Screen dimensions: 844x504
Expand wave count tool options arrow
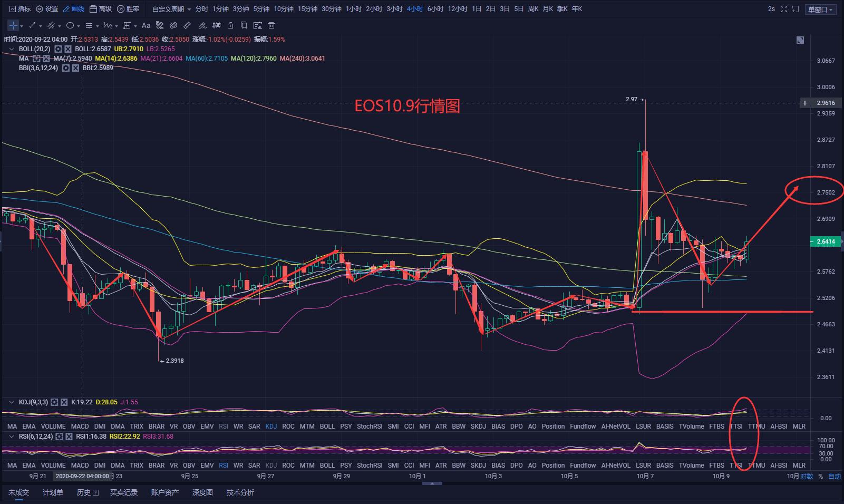(x=116, y=25)
